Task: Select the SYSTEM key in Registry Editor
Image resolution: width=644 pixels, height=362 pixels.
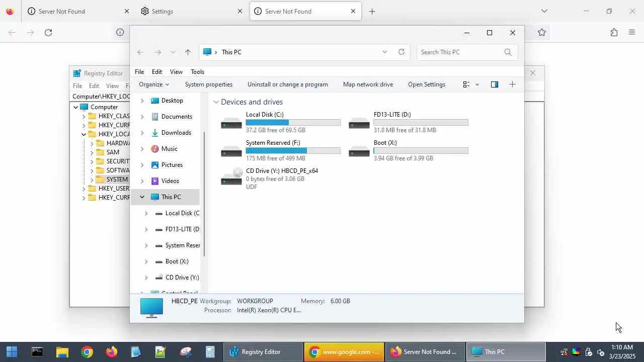Action: [x=117, y=179]
